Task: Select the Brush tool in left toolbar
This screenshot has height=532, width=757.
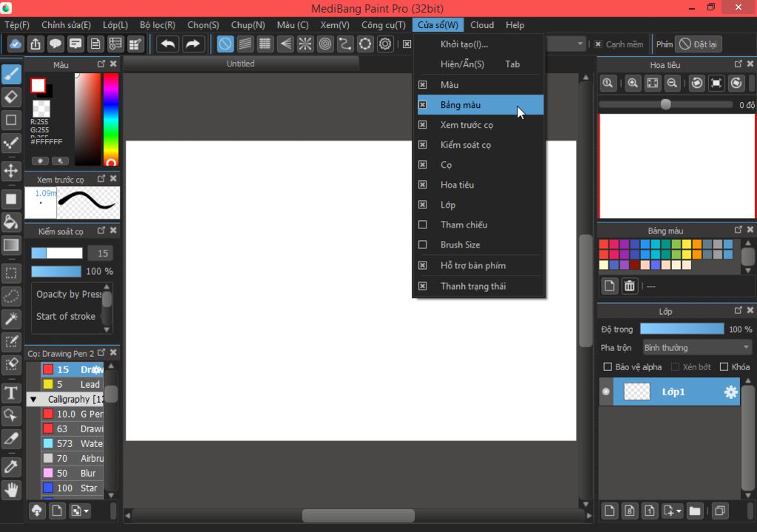Action: click(11, 74)
